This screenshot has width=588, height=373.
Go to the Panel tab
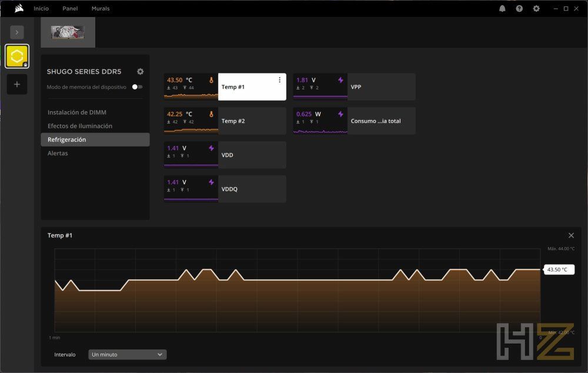tap(70, 8)
